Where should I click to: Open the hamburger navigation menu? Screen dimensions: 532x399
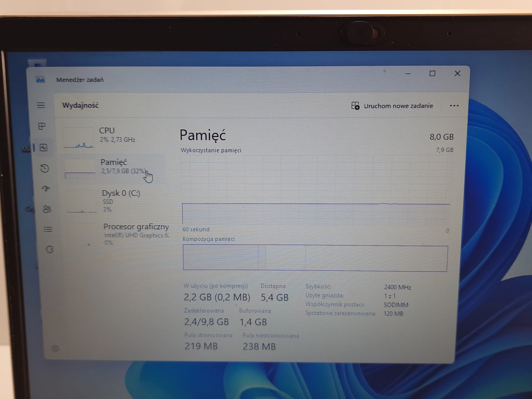point(41,105)
